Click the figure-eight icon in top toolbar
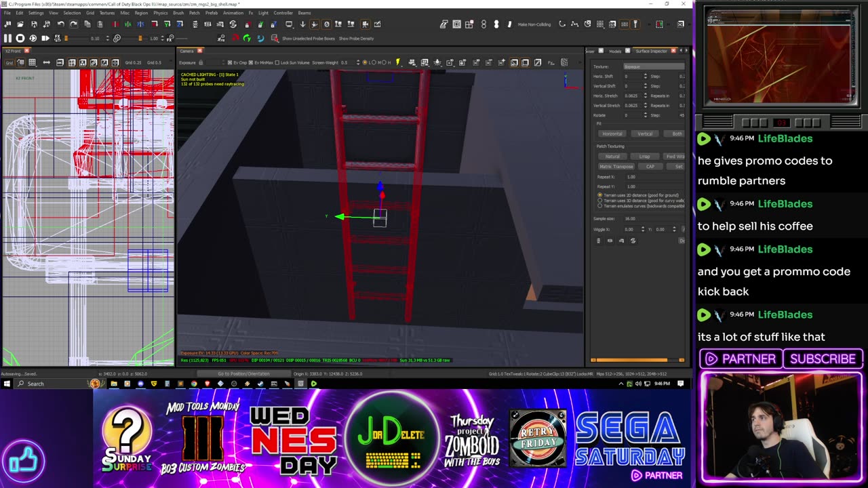This screenshot has height=488, width=868. click(x=484, y=24)
